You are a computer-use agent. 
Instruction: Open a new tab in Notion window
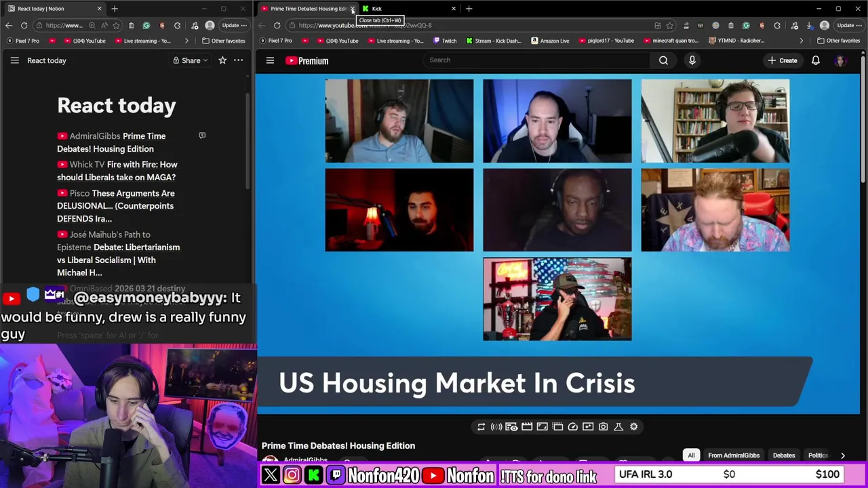tap(115, 9)
